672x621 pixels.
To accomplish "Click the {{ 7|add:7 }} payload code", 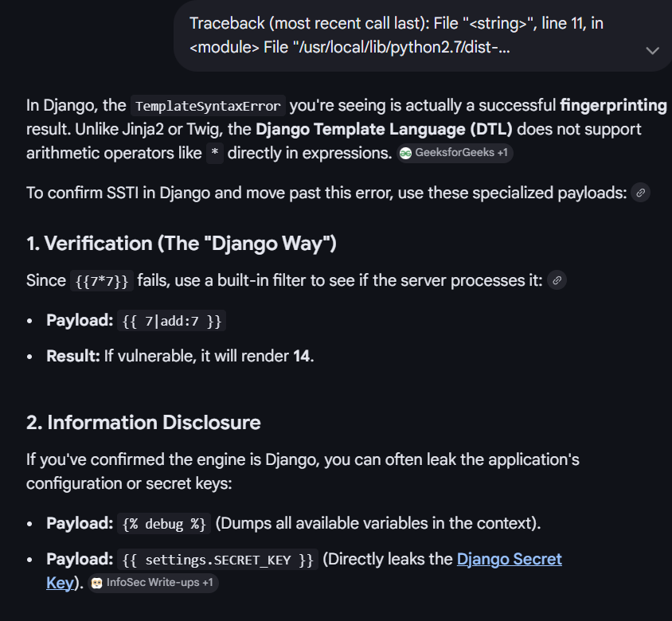I will click(x=173, y=321).
